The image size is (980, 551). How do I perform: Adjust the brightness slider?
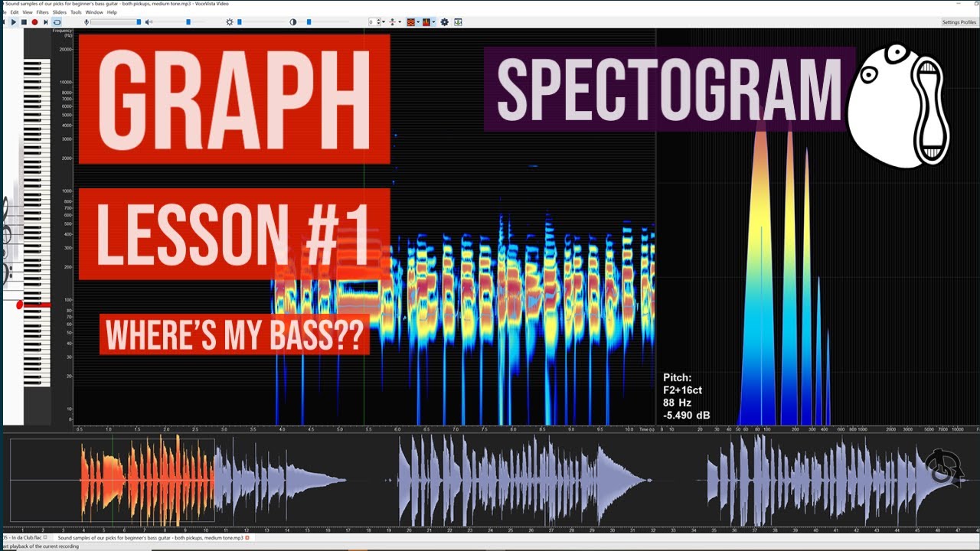tap(260, 22)
